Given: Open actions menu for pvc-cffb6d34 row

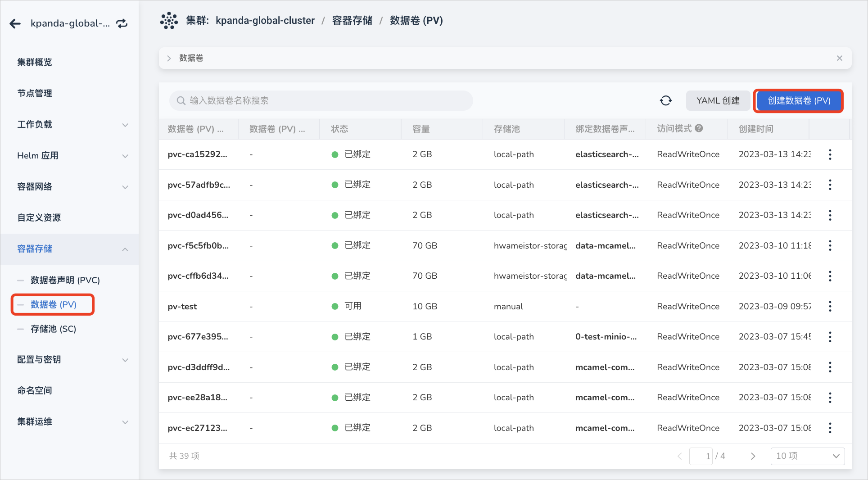Looking at the screenshot, I should pos(830,276).
